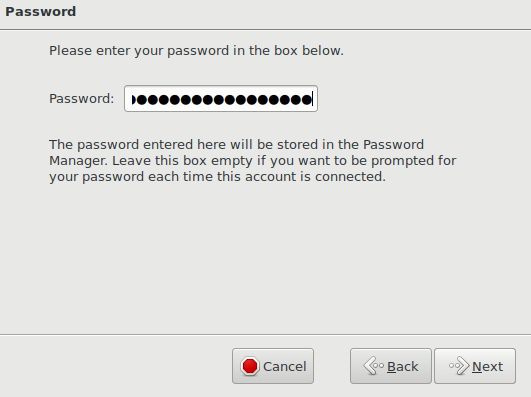This screenshot has height=397, width=531.
Task: Click the word "Cancel" on the Cancel button
Action: click(285, 367)
